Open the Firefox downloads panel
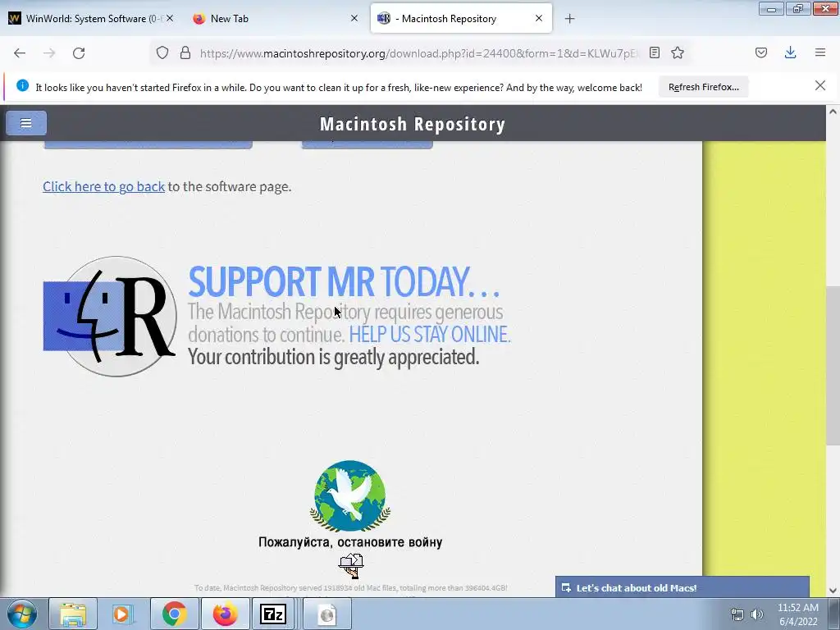The width and height of the screenshot is (840, 630). (790, 52)
